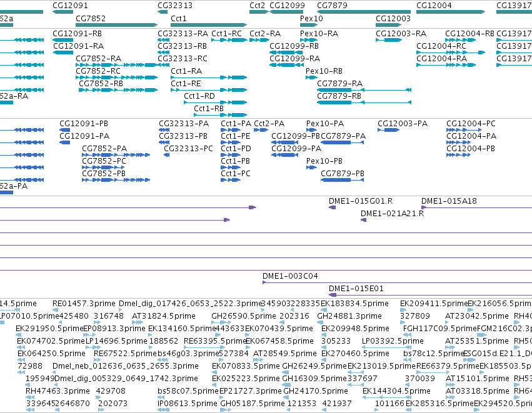Select transcript CG7852-RC

click(98, 71)
